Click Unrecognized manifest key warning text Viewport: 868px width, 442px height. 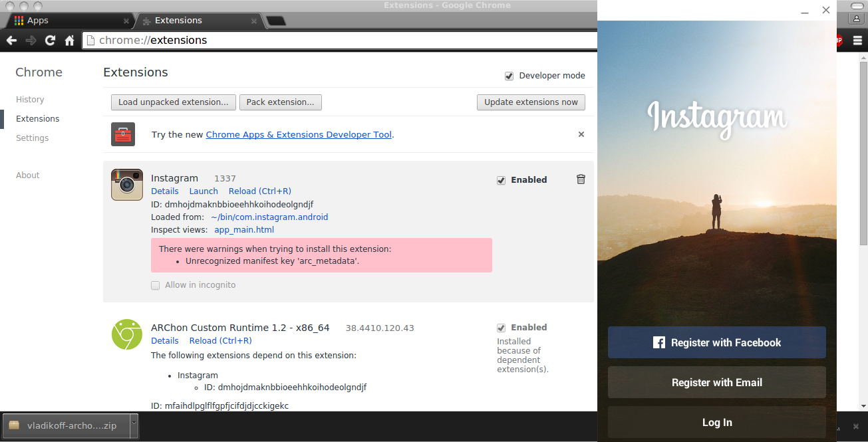pyautogui.click(x=272, y=261)
